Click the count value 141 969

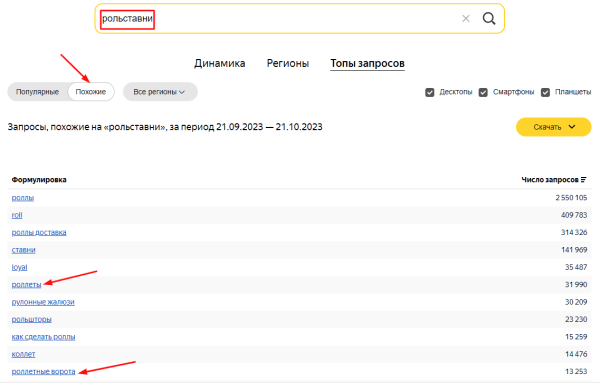click(574, 250)
